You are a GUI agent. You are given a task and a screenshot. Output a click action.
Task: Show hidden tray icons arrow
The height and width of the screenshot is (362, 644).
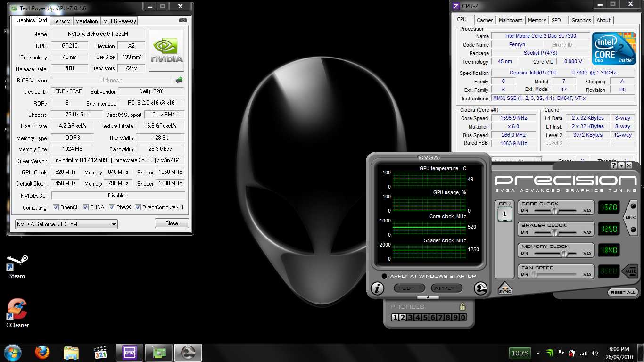538,353
